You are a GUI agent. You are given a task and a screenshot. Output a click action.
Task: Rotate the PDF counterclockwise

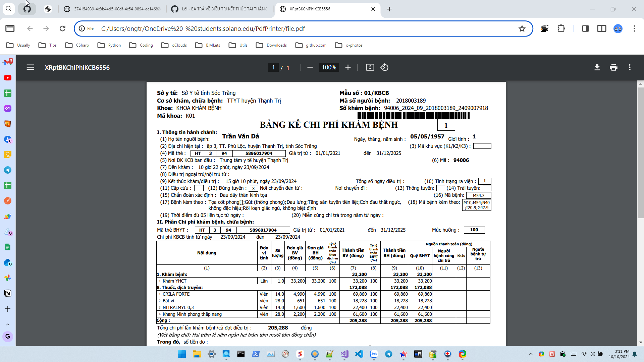[384, 67]
